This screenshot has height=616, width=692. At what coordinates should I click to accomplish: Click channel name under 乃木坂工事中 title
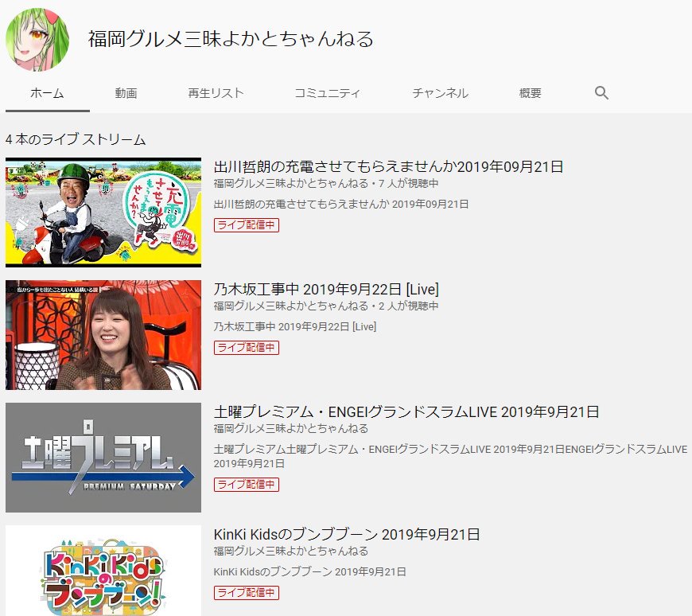tap(291, 306)
